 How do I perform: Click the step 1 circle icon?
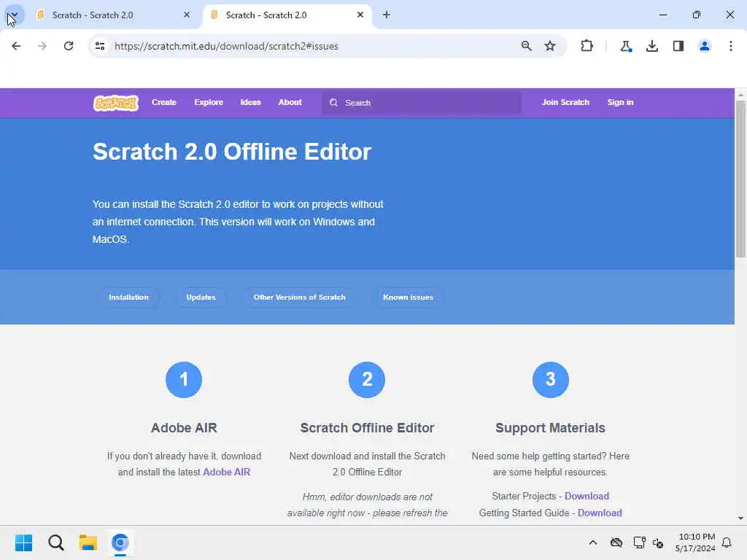(x=184, y=379)
